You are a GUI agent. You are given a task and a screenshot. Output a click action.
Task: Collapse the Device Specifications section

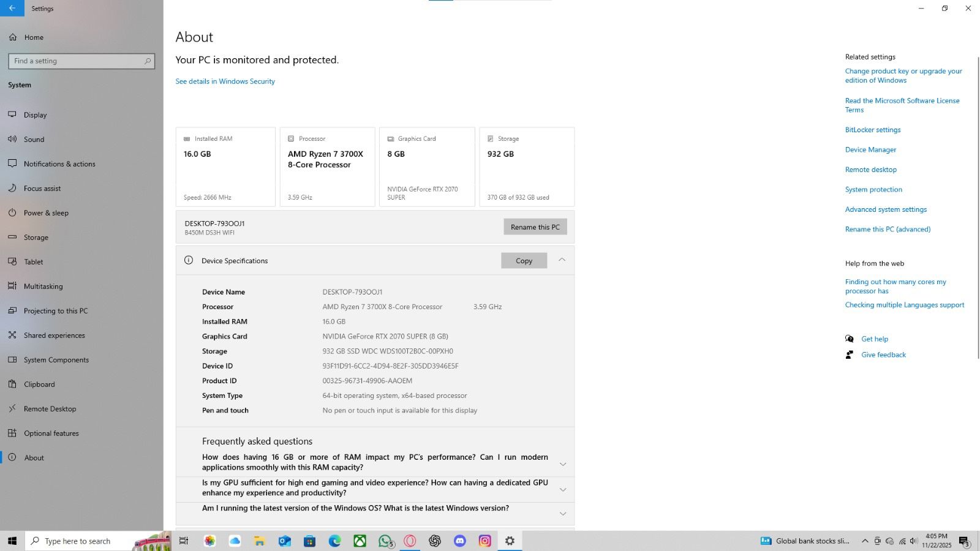tap(562, 260)
